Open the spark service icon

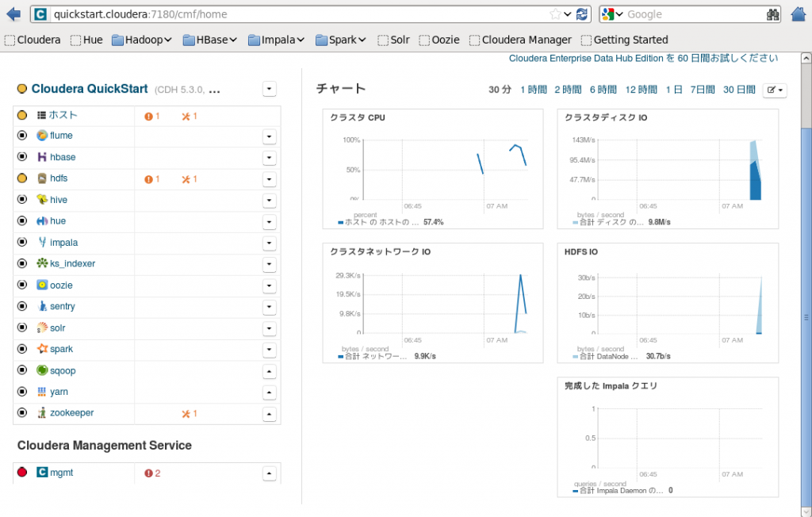click(42, 349)
